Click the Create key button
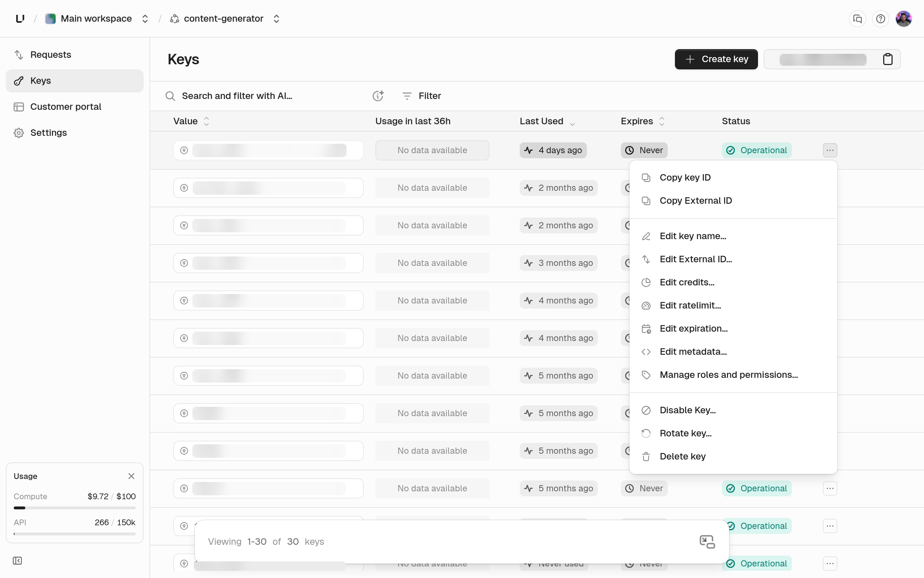The height and width of the screenshot is (578, 924). tap(716, 59)
